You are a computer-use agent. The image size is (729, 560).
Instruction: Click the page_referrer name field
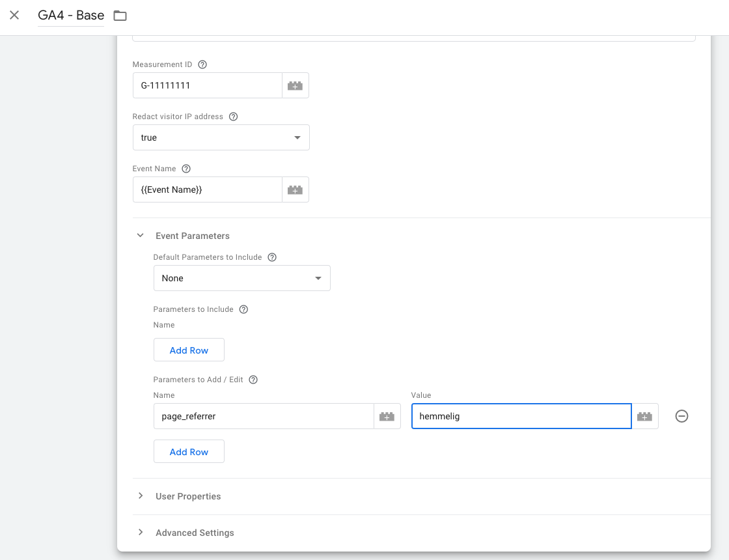pyautogui.click(x=264, y=416)
